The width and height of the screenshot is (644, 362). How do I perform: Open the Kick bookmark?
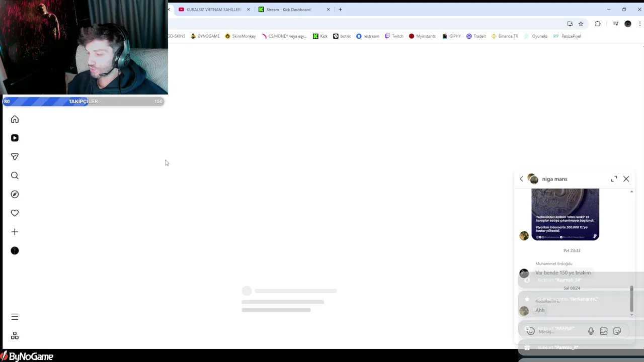(320, 36)
